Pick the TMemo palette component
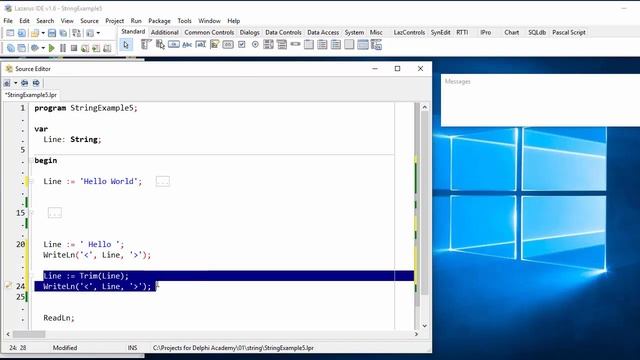Viewport: 640px width, 360px height. [x=214, y=44]
